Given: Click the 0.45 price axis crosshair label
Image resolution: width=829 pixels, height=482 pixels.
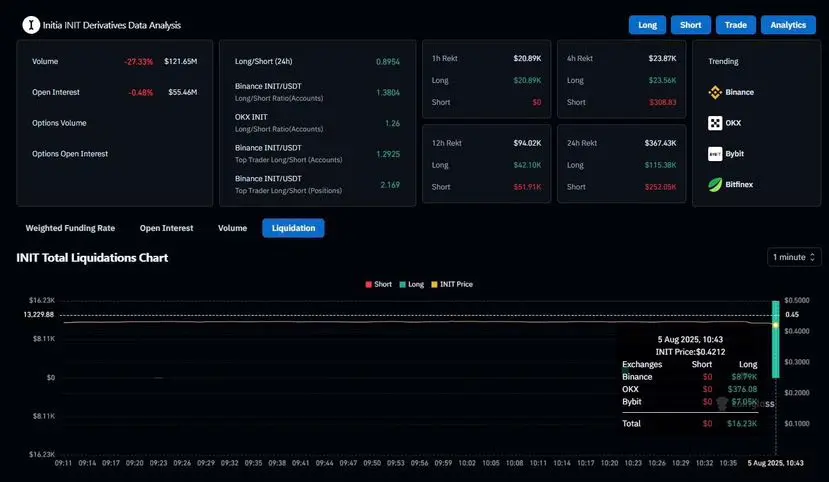Looking at the screenshot, I should 792,314.
